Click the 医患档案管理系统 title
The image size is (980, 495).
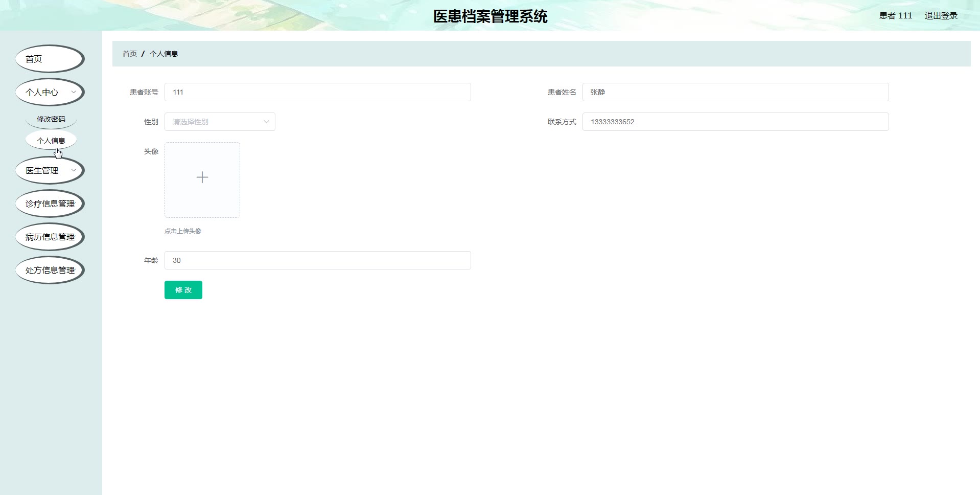point(491,16)
